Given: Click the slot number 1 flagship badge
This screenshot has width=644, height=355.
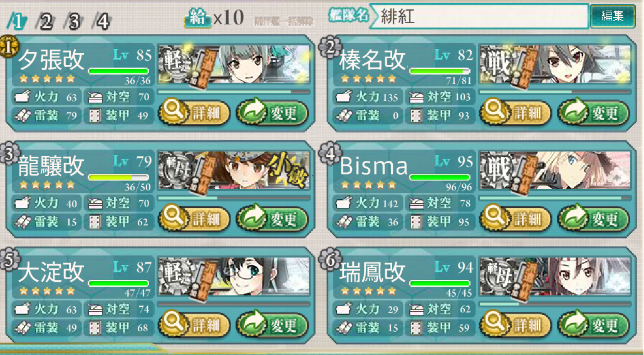Looking at the screenshot, I should 8,46.
